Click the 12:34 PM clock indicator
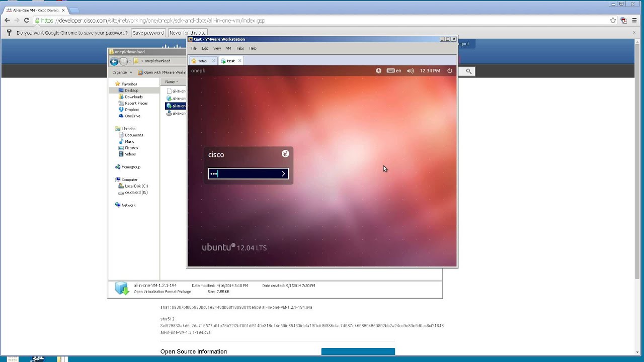 430,71
